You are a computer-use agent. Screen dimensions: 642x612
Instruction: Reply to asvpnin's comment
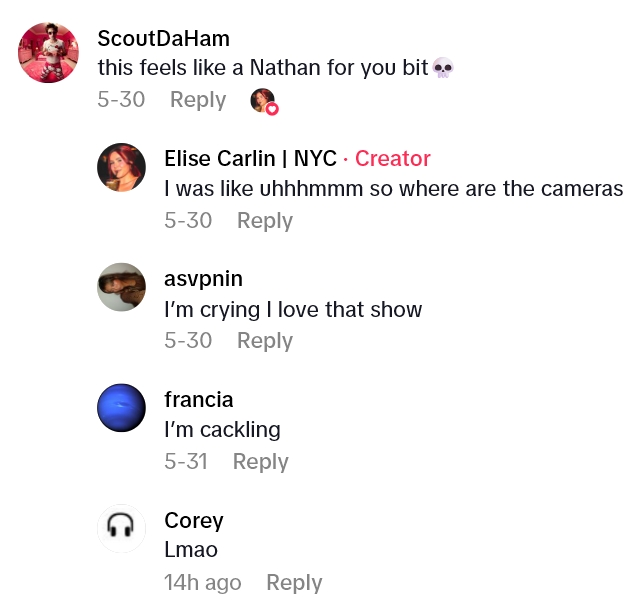264,341
